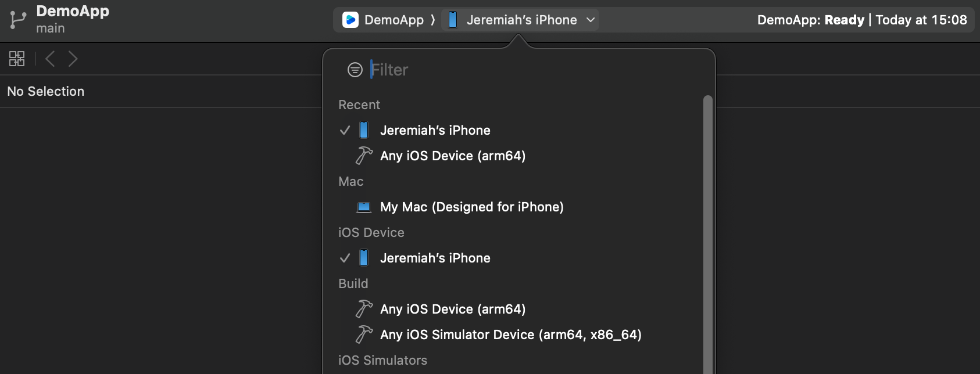This screenshot has width=980, height=374.
Task: Click the hammer icon under Recent
Action: tap(364, 156)
